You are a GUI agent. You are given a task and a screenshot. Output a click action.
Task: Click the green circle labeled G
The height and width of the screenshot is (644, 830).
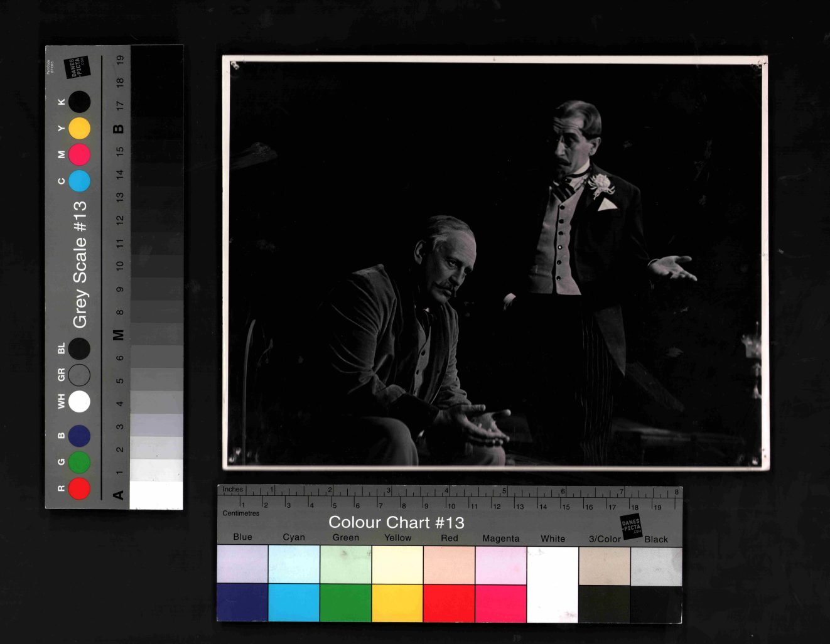[x=79, y=462]
